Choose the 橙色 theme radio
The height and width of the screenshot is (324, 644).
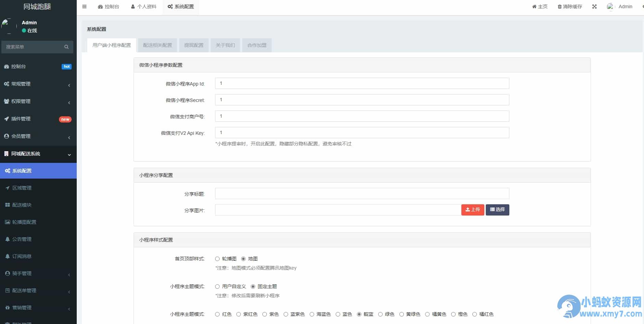pos(453,314)
